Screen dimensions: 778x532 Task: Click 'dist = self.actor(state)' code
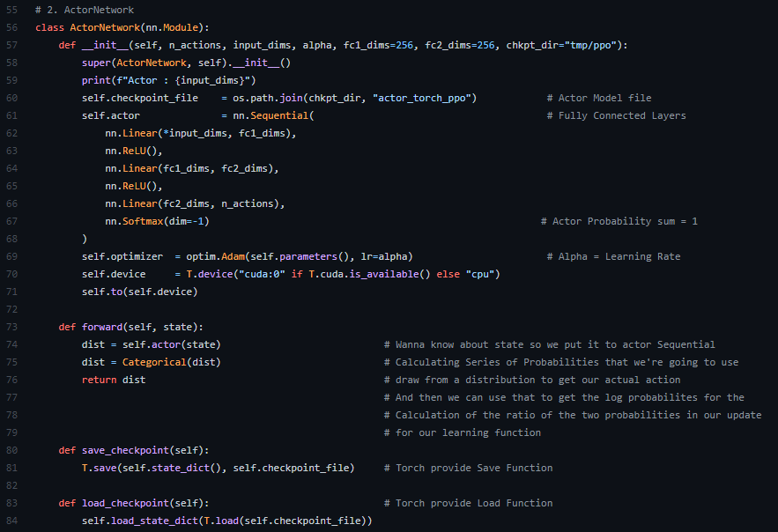pyautogui.click(x=152, y=344)
